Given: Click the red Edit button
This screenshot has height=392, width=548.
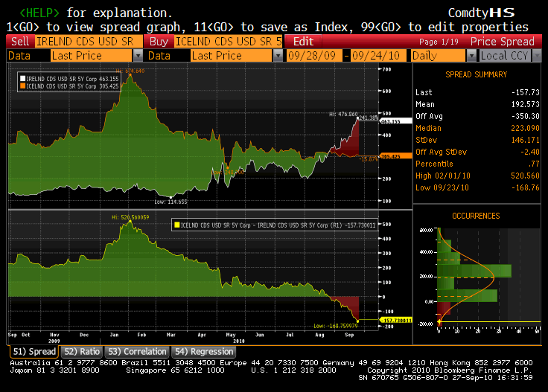Looking at the screenshot, I should (x=303, y=42).
